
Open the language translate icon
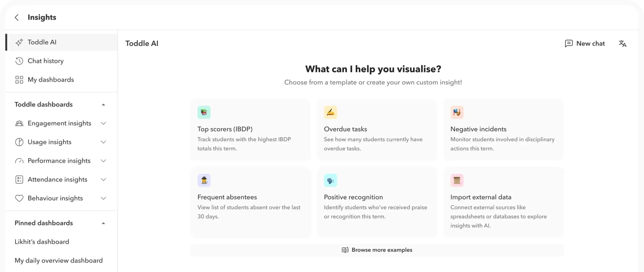tap(623, 44)
